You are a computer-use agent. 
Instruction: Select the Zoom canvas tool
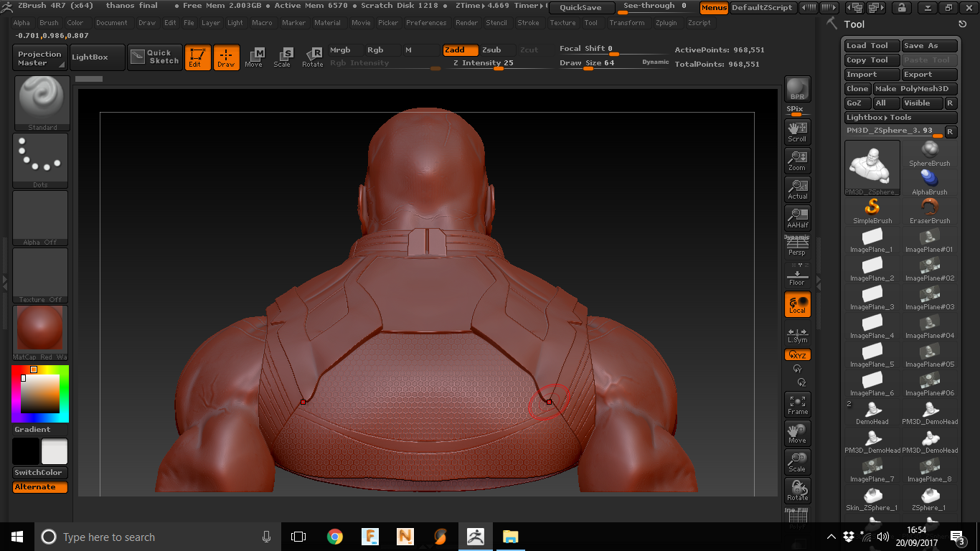[797, 160]
